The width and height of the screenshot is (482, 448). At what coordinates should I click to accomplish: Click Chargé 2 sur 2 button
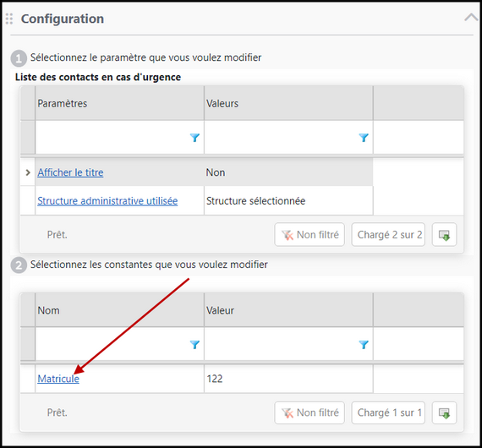click(x=388, y=235)
